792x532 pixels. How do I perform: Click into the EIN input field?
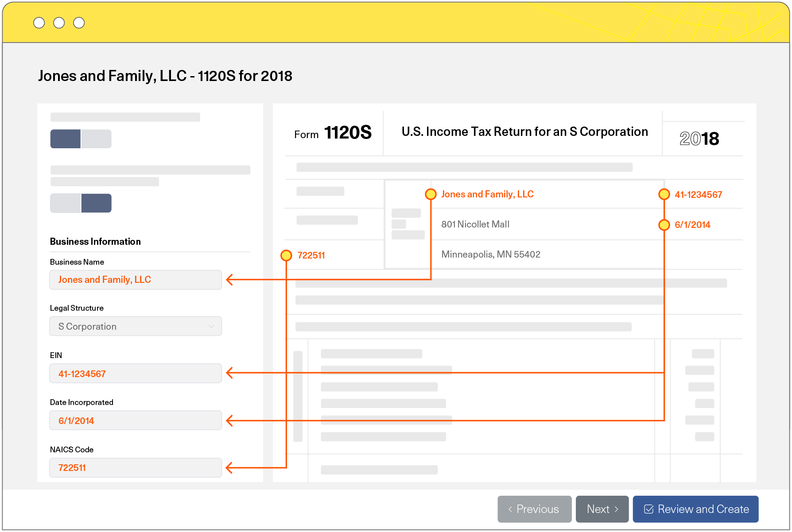135,374
